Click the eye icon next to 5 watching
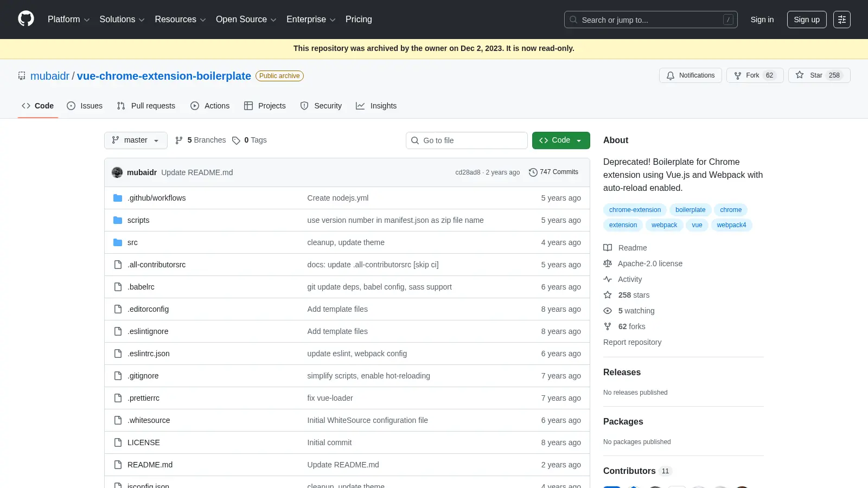The image size is (868, 488). 608,311
